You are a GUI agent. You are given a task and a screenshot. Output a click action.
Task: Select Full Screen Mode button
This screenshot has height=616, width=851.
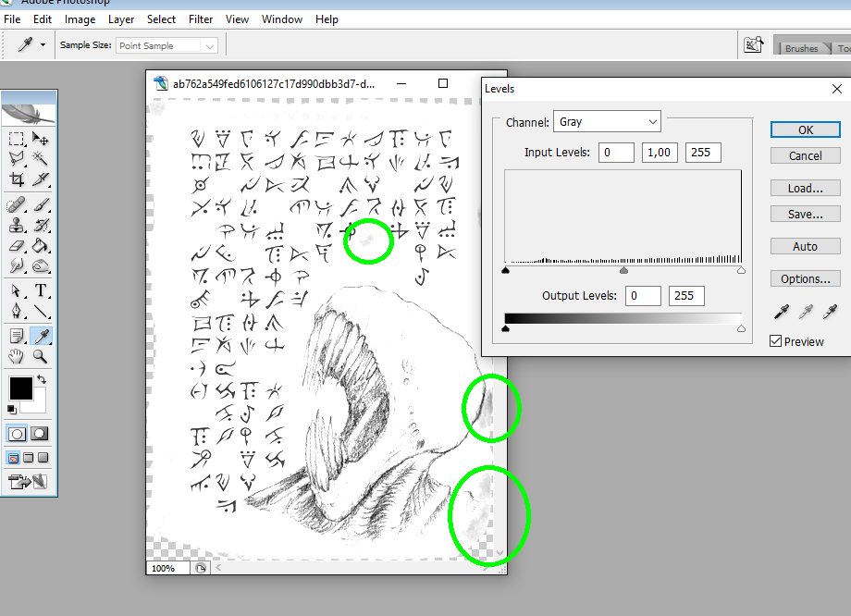point(43,458)
